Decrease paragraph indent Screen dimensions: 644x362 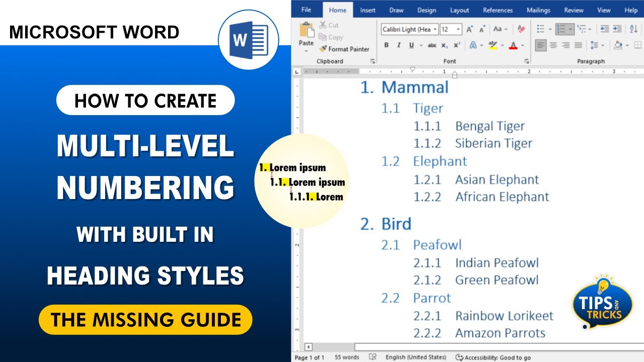605,29
